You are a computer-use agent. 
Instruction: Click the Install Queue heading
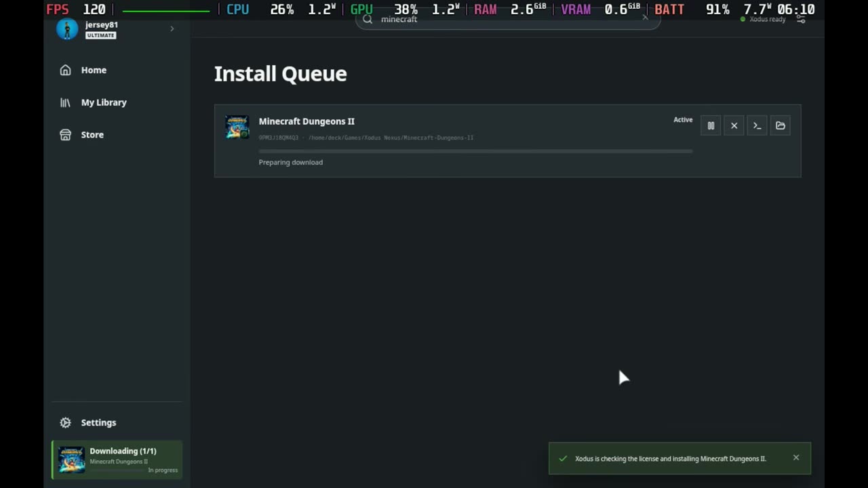point(280,74)
